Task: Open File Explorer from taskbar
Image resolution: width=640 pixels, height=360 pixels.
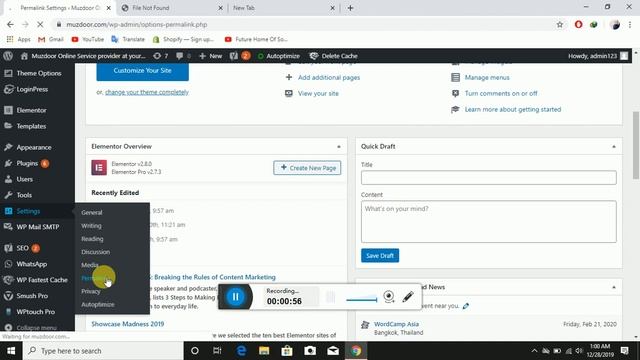Action: (x=264, y=351)
